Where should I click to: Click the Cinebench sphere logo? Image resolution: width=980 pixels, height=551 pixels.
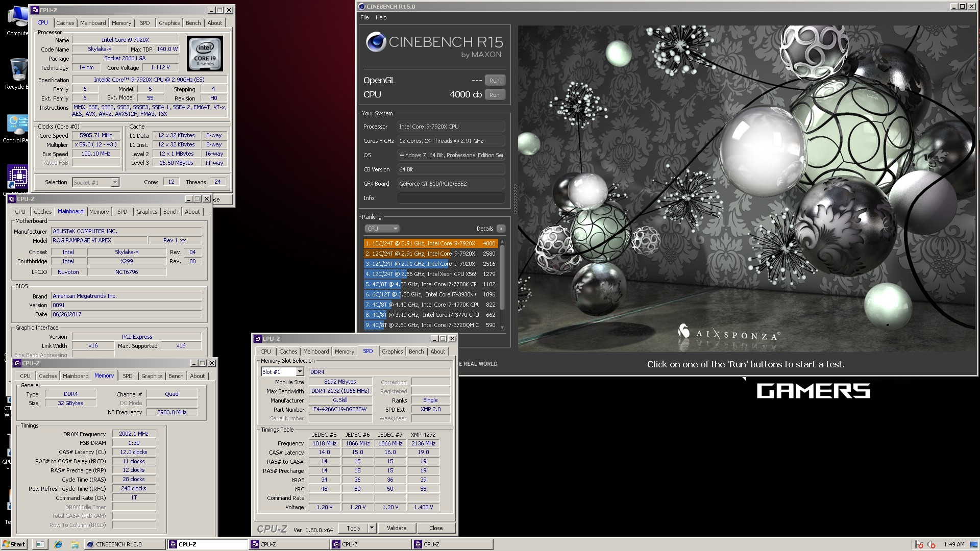[376, 42]
